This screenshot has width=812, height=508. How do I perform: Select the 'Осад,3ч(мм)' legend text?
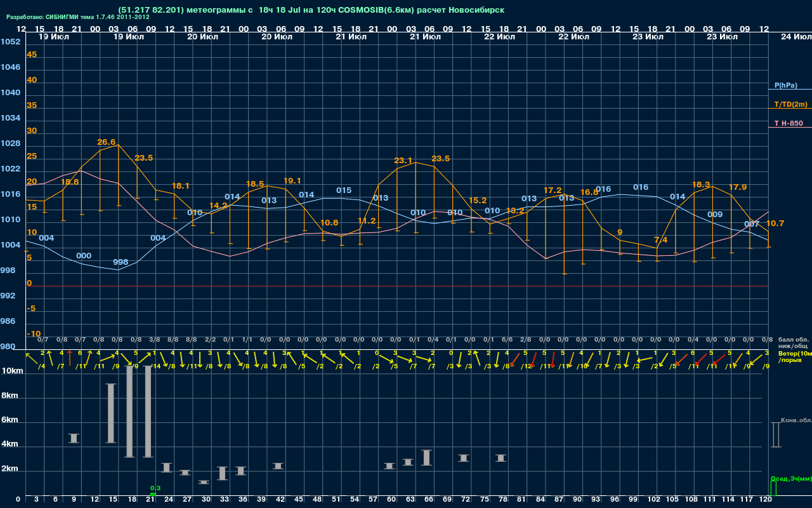tap(791, 478)
